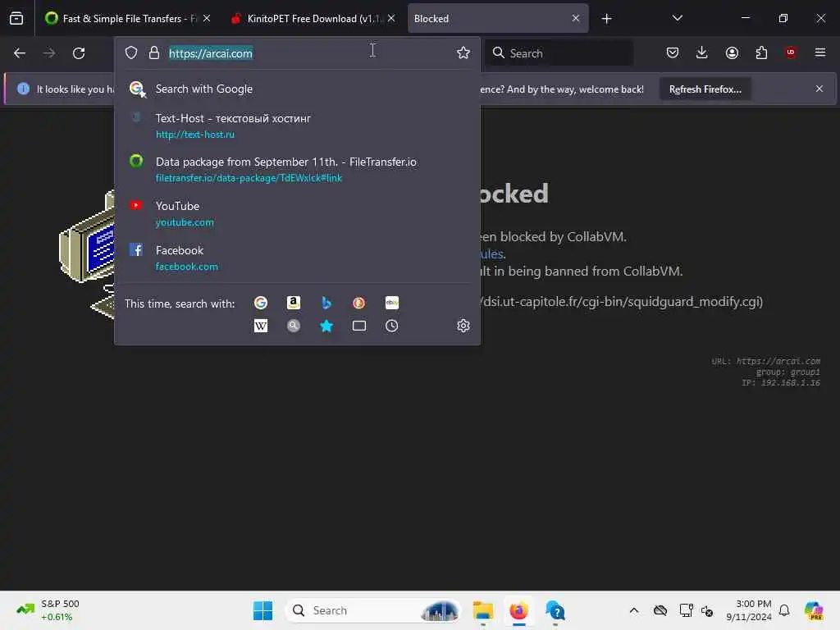Open notifications bell in tray
840x630 pixels.
[784, 610]
